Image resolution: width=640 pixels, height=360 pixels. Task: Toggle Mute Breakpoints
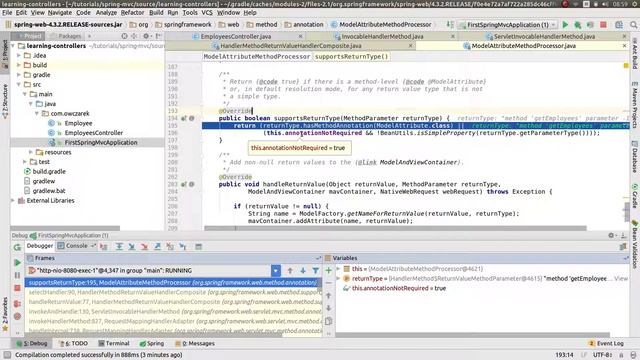pos(17,316)
